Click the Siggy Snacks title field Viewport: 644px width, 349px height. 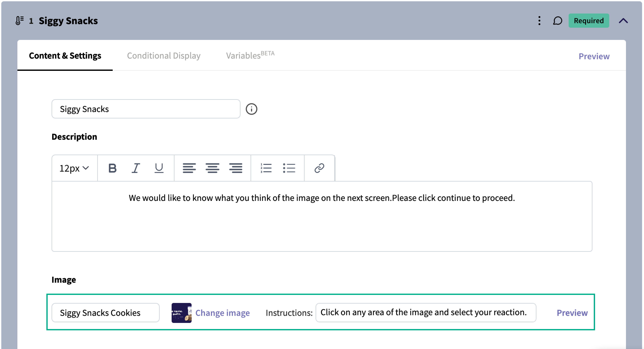tap(146, 109)
